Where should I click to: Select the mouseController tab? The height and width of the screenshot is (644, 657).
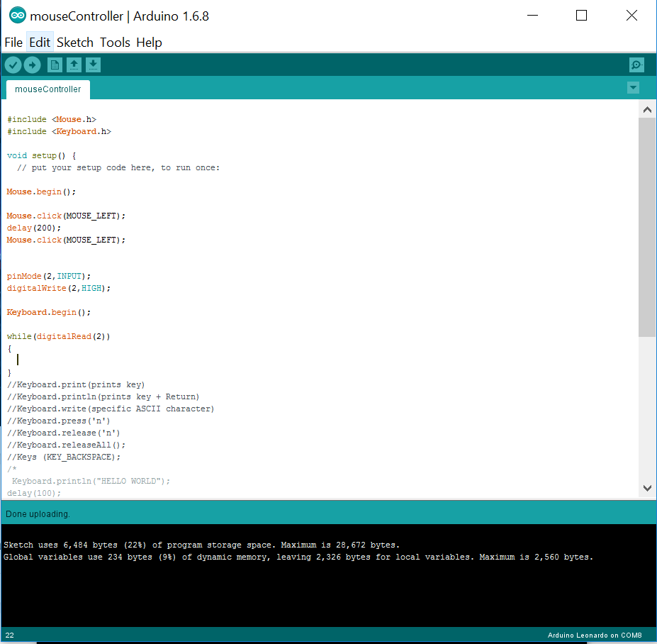click(47, 89)
